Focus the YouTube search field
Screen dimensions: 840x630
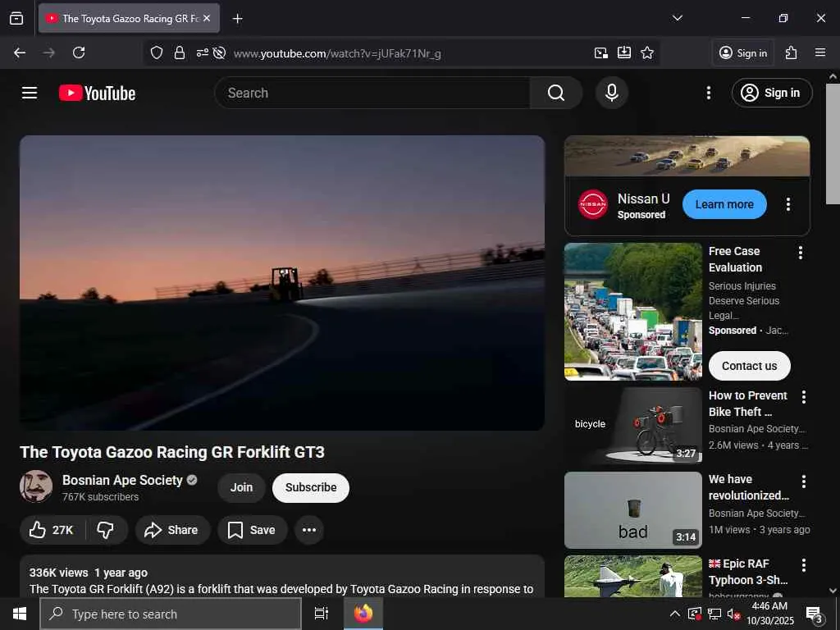pyautogui.click(x=373, y=93)
